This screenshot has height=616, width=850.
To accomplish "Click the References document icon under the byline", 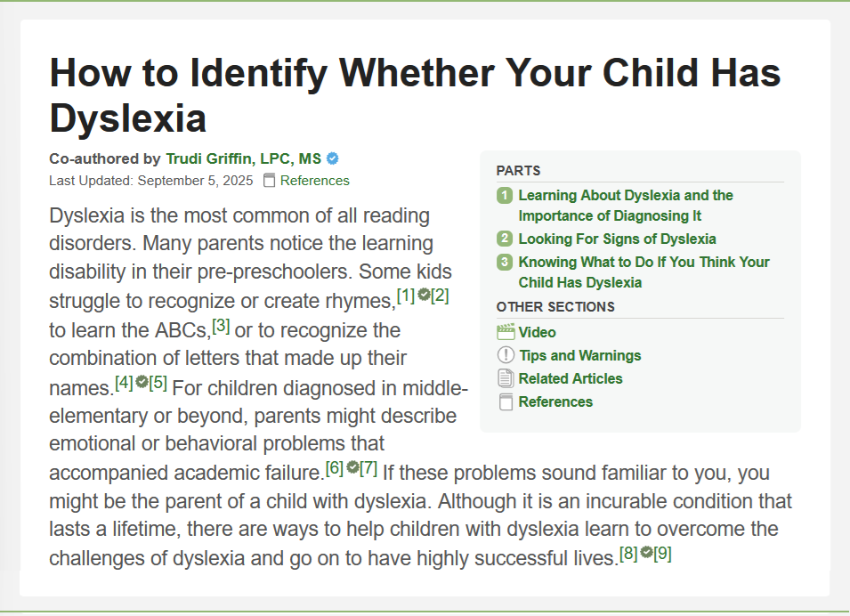I will pos(270,181).
